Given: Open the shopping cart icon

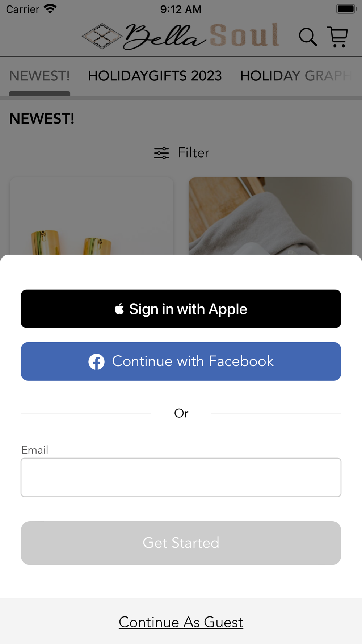Looking at the screenshot, I should click(x=337, y=37).
